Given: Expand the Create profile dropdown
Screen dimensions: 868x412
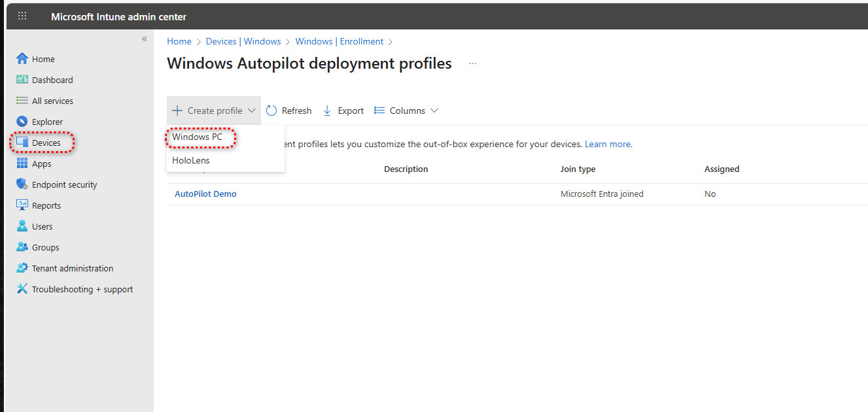Looking at the screenshot, I should click(214, 111).
